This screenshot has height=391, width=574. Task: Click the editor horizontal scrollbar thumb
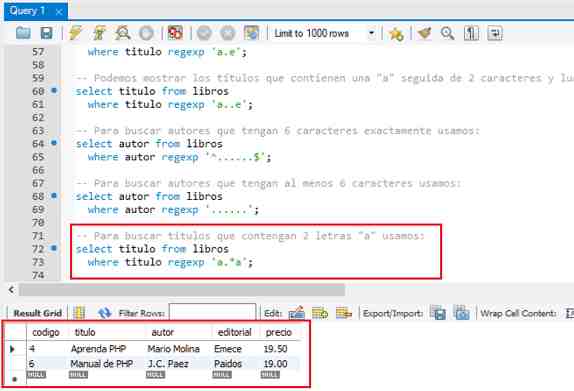182,290
